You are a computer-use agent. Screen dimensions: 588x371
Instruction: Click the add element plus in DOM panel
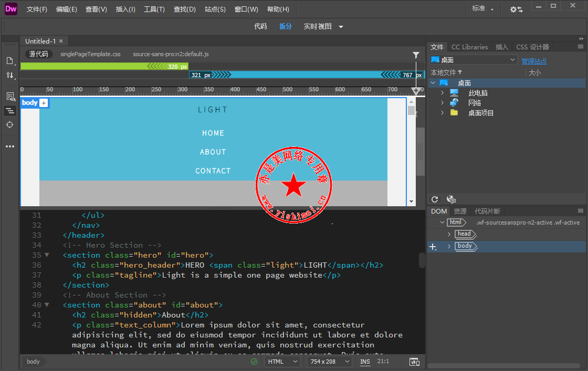click(x=433, y=247)
